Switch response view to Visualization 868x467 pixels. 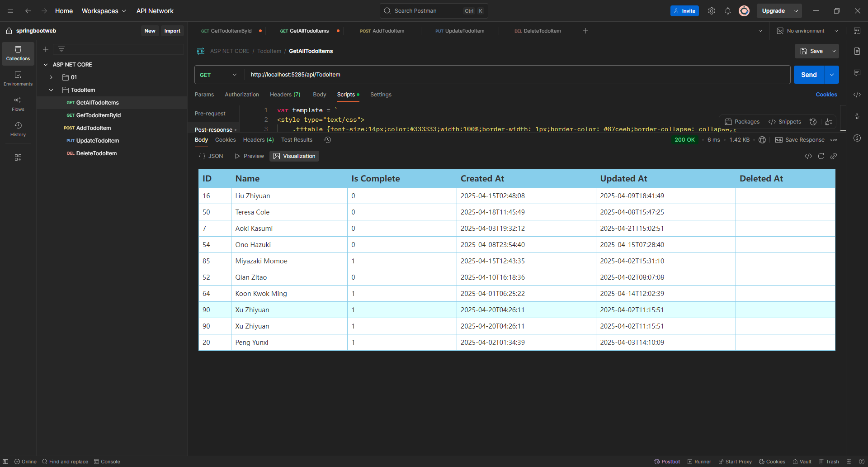point(294,156)
